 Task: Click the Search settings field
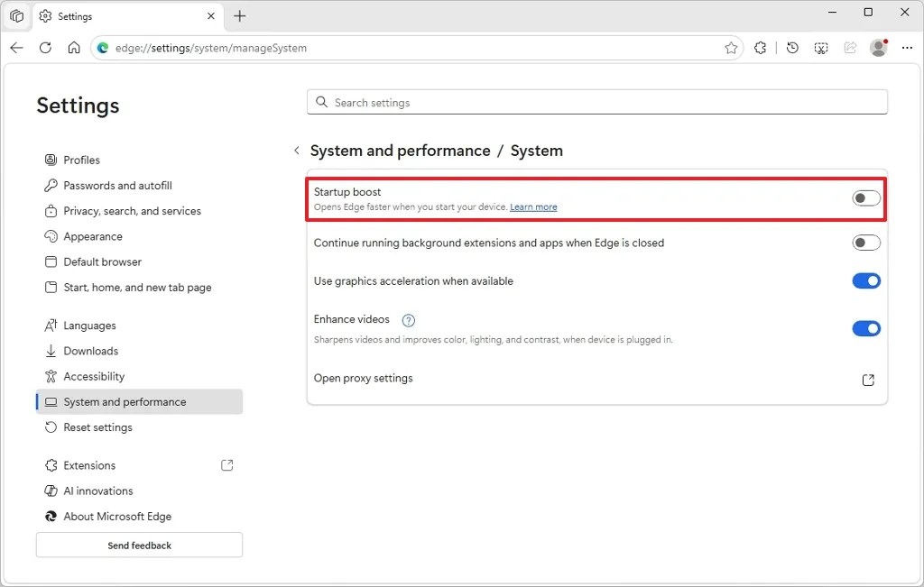[596, 101]
